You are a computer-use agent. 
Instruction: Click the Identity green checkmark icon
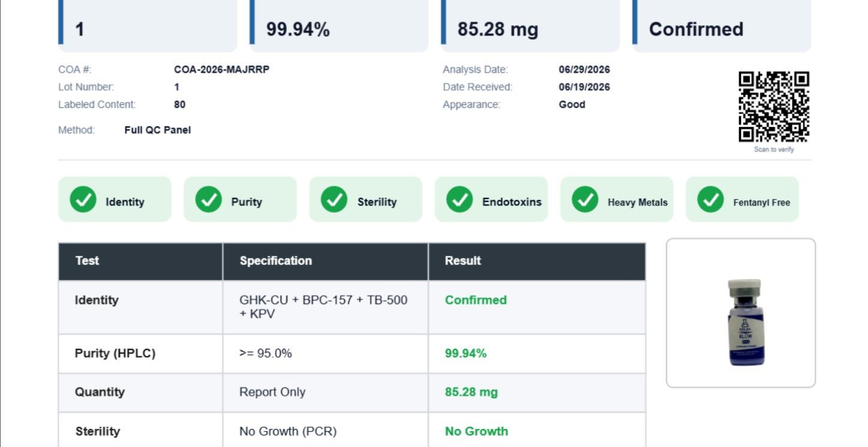(83, 200)
